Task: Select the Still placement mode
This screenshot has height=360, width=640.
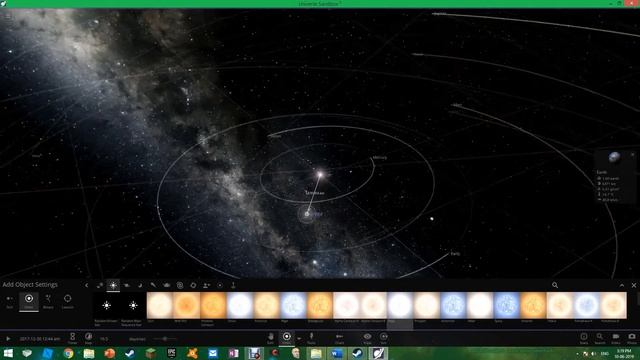Action: click(9, 302)
